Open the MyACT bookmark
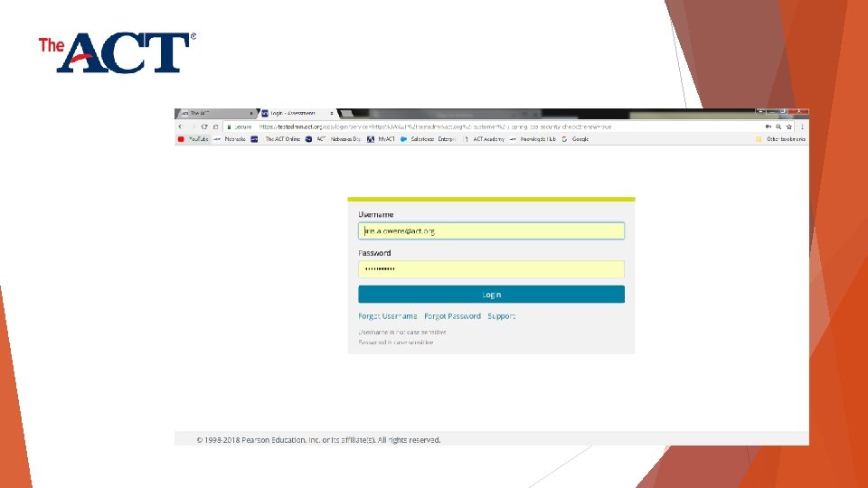This screenshot has height=488, width=868. [381, 139]
